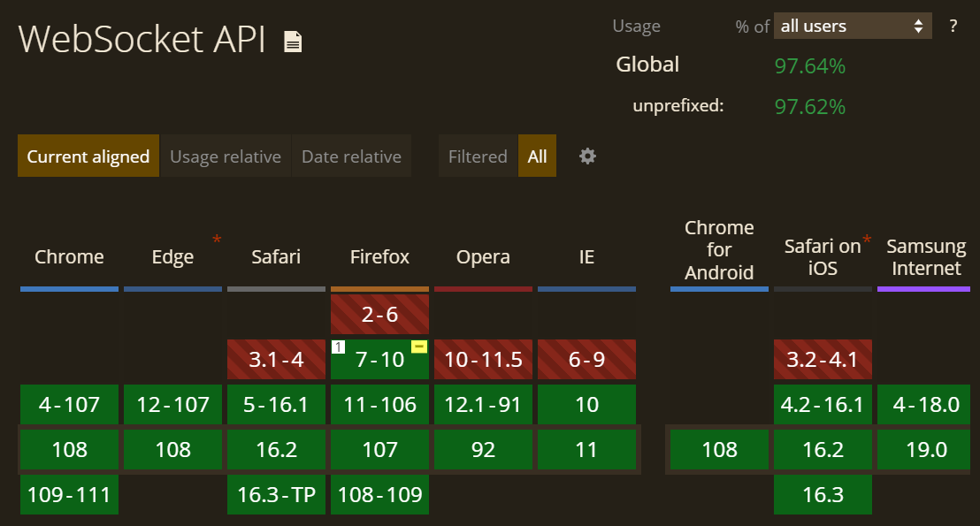Viewport: 980px width, 526px height.
Task: Click the Global usage 97.64% value
Action: [809, 65]
